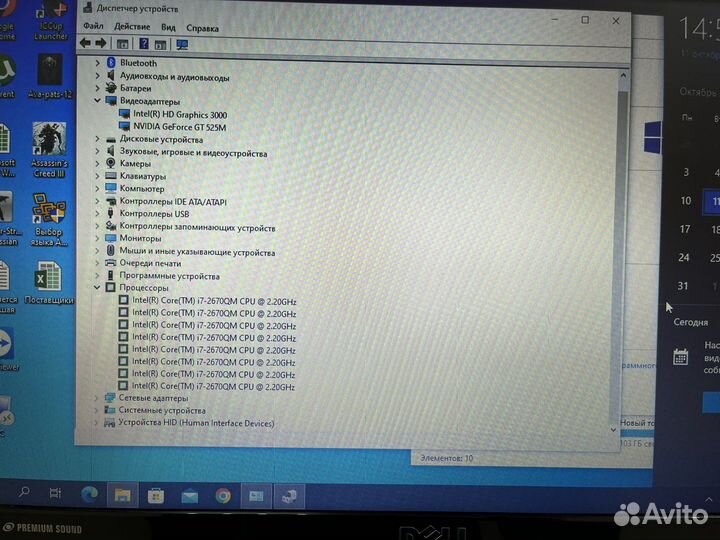Select Контроллеры запоминающих устройств
Viewport: 720px width, 540px height.
[197, 227]
